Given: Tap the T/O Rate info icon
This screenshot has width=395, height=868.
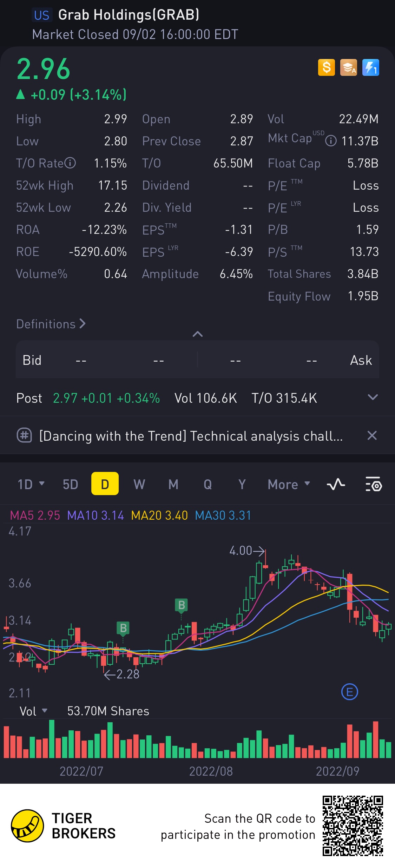Looking at the screenshot, I should (70, 163).
